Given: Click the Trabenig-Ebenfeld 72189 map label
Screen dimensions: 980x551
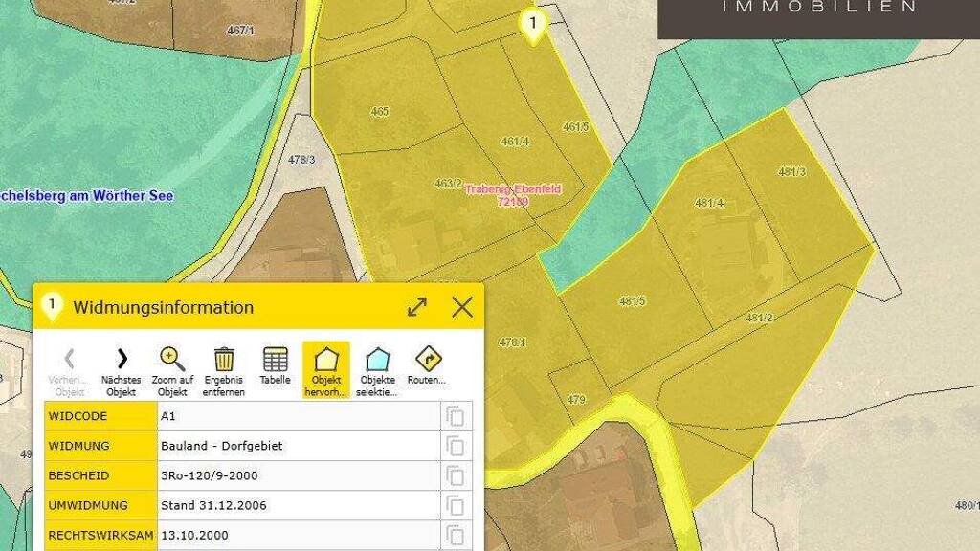Looking at the screenshot, I should pyautogui.click(x=513, y=195).
